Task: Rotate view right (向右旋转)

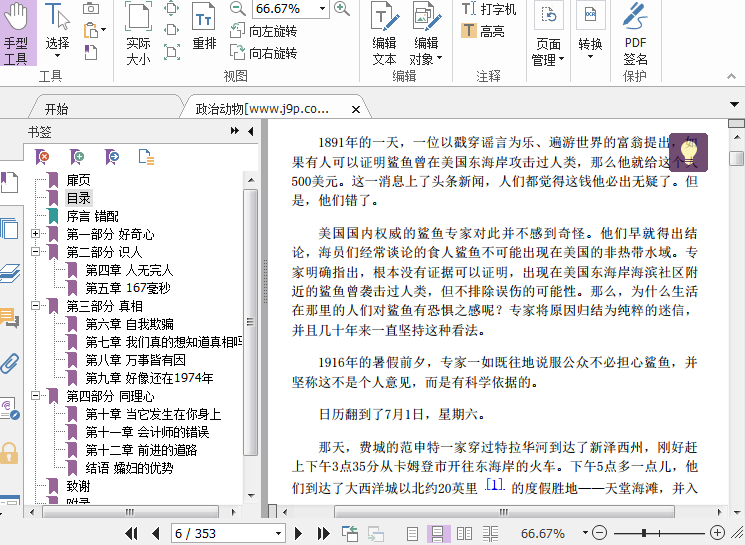Action: coord(263,53)
